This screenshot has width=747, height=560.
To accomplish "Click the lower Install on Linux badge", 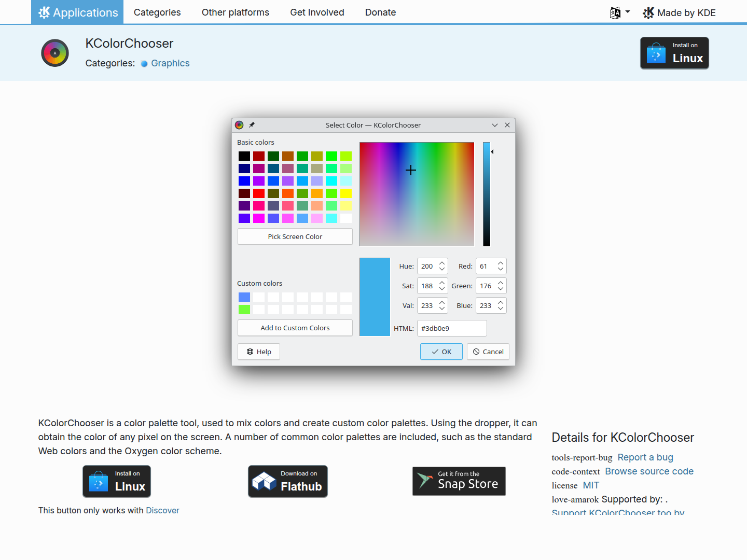I will point(117,481).
